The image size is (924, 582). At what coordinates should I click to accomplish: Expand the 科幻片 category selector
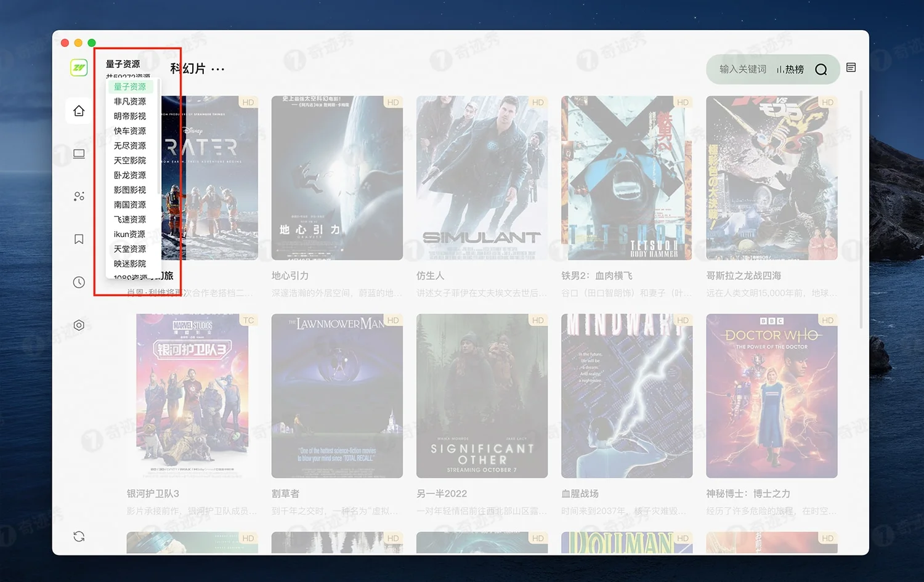(197, 69)
